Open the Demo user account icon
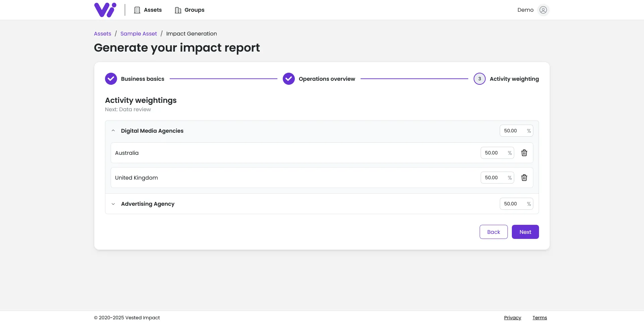 [543, 10]
